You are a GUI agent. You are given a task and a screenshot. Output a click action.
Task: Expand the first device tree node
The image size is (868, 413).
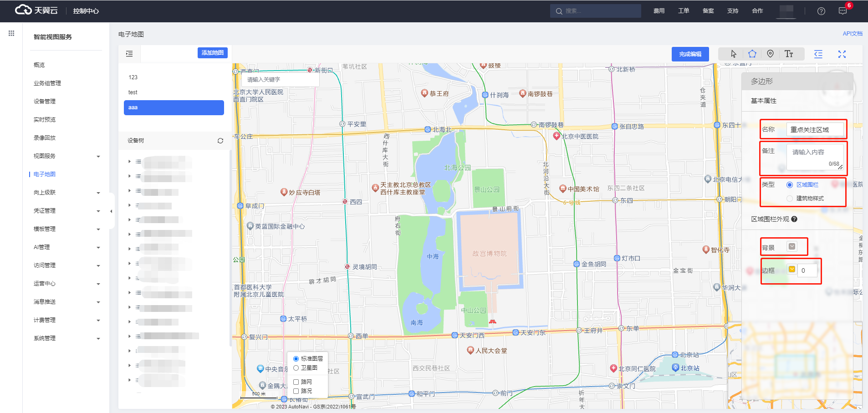point(129,162)
